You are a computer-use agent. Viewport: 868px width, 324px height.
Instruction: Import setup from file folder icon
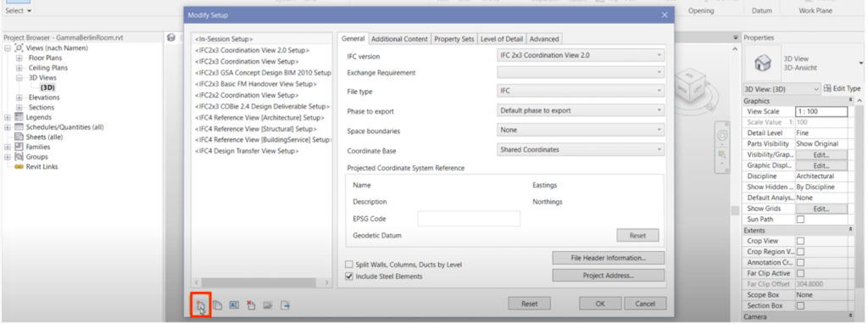pyautogui.click(x=268, y=304)
